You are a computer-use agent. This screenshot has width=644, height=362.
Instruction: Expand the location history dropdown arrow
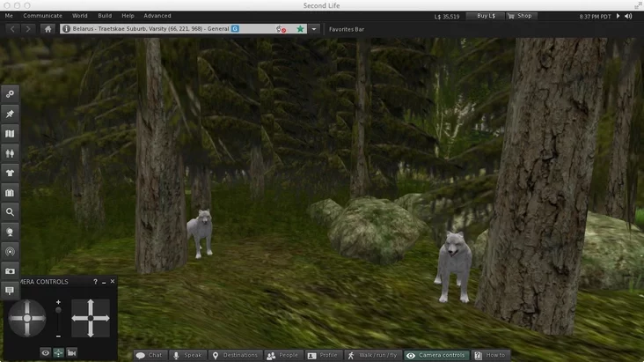pyautogui.click(x=314, y=29)
